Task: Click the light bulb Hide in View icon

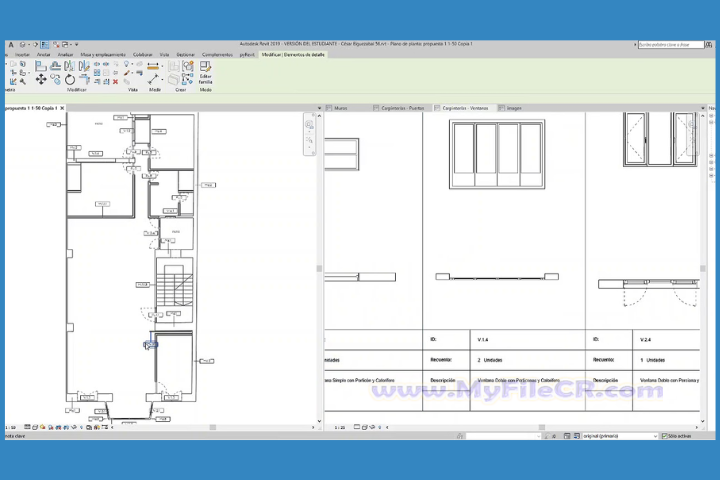Action: click(x=126, y=64)
